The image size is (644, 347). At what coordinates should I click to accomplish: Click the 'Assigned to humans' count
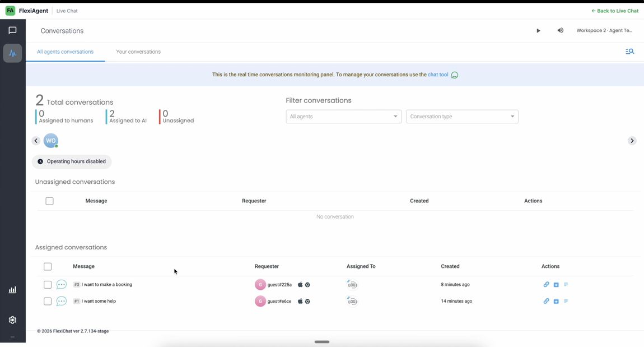click(x=65, y=117)
